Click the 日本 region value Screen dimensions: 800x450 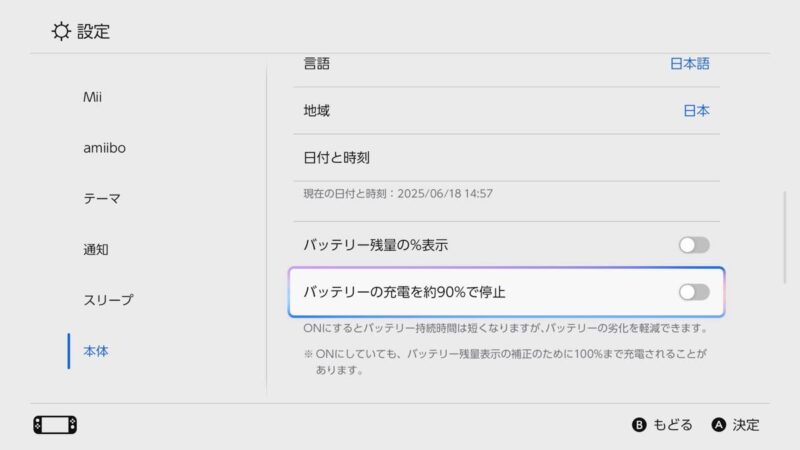696,111
